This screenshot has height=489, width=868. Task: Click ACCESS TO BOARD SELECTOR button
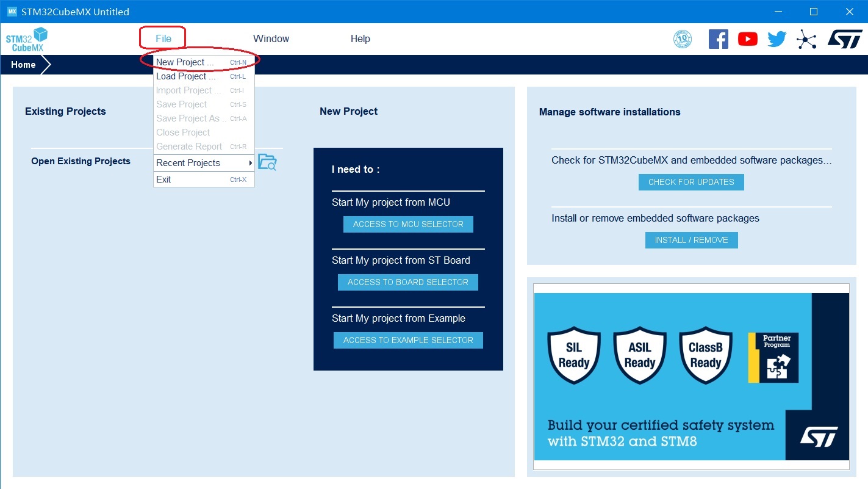408,282
